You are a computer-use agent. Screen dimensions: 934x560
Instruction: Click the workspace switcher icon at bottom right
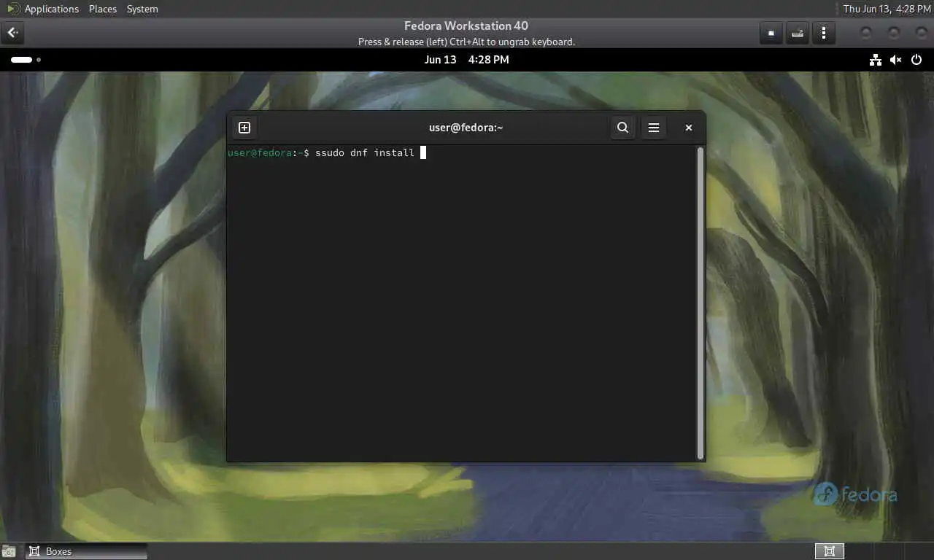click(830, 551)
